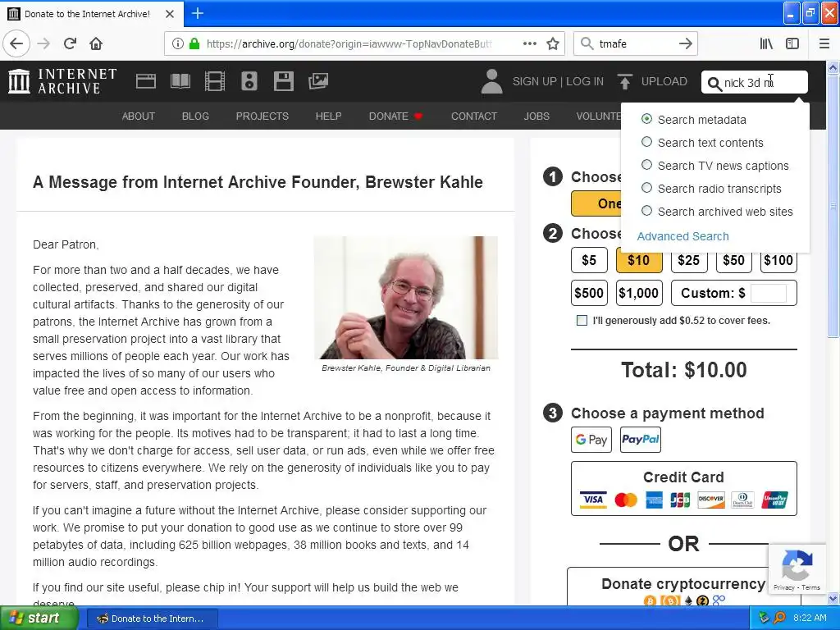This screenshot has height=630, width=840.
Task: Click the page vertical scrollbar down arrow
Action: click(x=833, y=598)
